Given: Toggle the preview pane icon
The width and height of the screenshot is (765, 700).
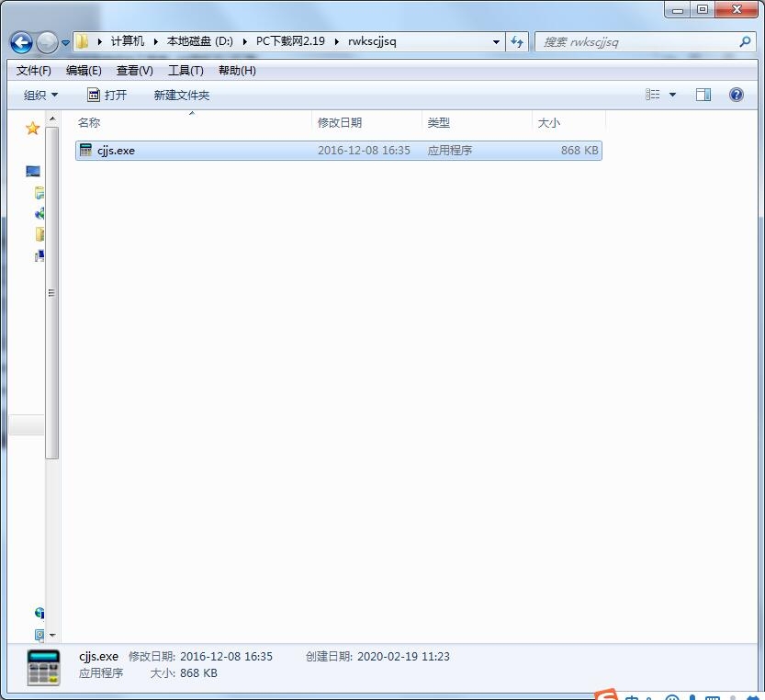Looking at the screenshot, I should coord(703,95).
